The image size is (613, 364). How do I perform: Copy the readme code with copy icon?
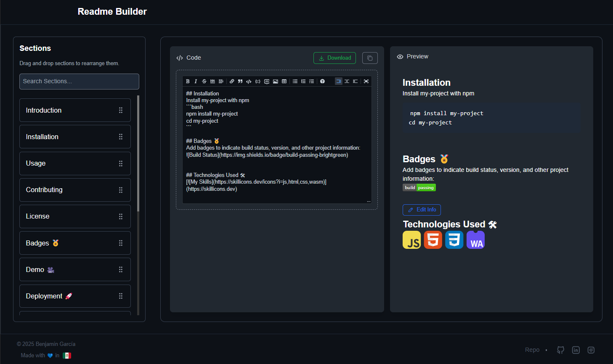coord(370,58)
